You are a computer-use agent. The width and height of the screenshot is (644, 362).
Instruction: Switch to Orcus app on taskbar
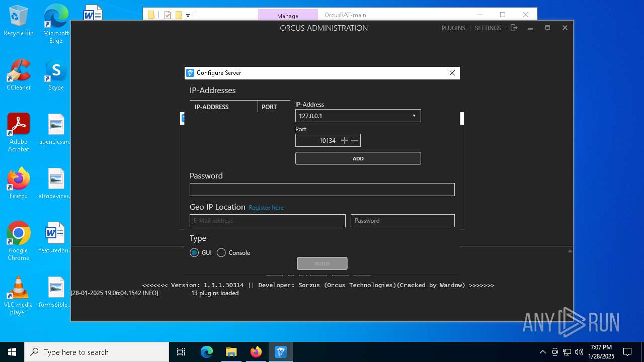click(x=280, y=352)
